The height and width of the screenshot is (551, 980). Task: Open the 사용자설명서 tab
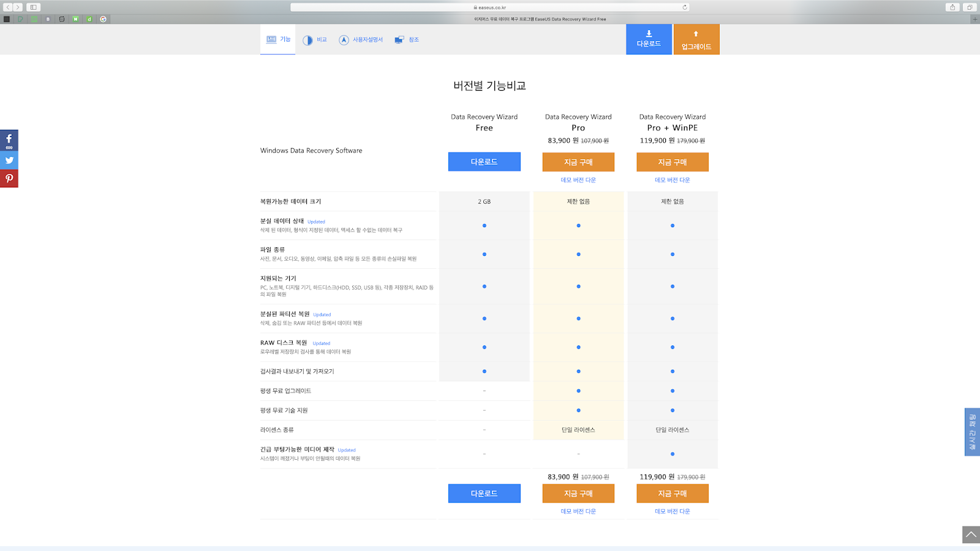361,40
